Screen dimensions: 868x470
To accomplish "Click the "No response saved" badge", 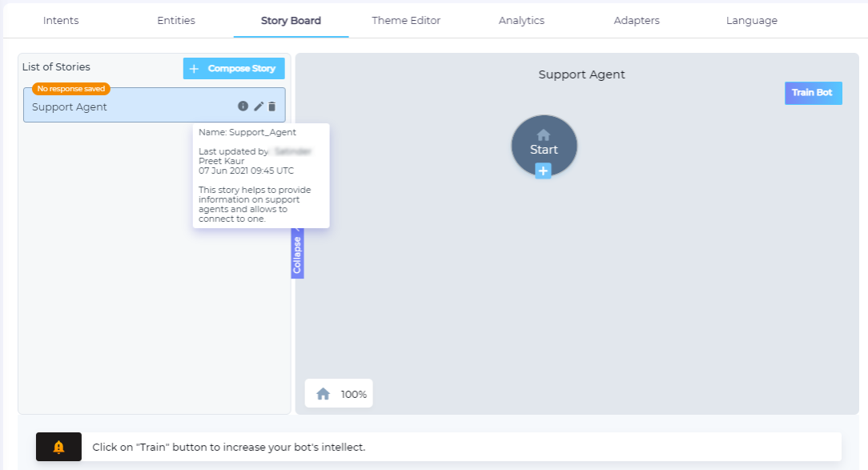I will (x=71, y=89).
